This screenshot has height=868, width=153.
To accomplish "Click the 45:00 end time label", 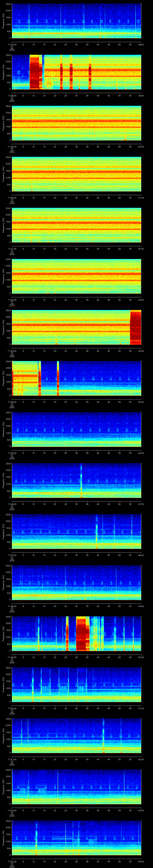I will point(141,402).
